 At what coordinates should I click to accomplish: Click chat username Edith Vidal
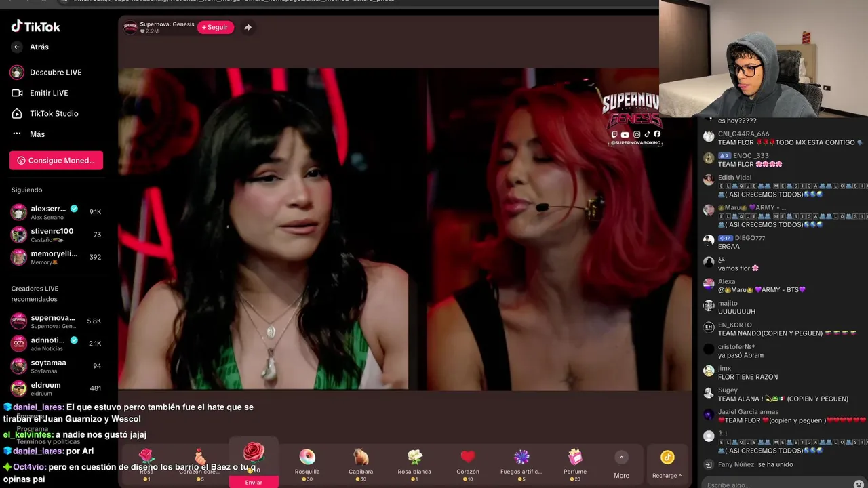tap(734, 178)
